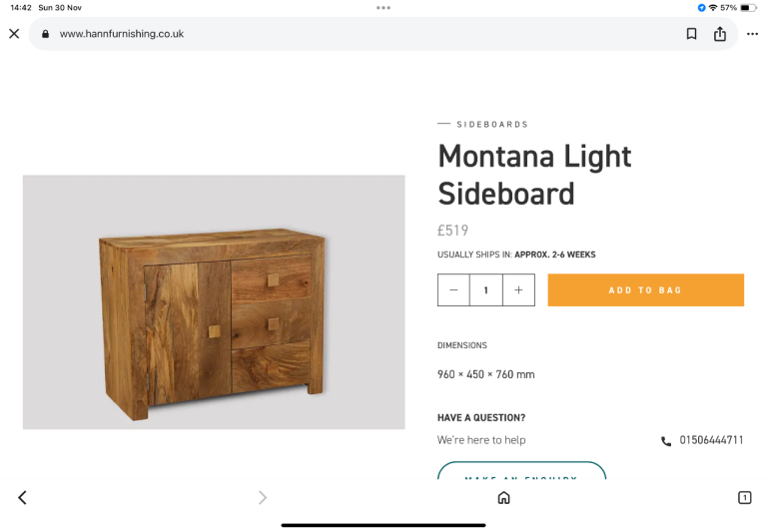Go back with the left arrow

[x=22, y=497]
